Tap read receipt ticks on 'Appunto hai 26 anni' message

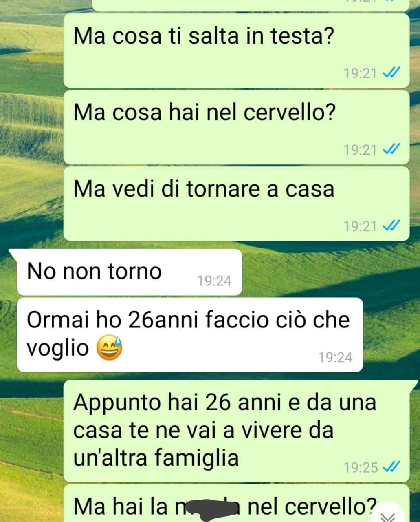[x=392, y=467]
